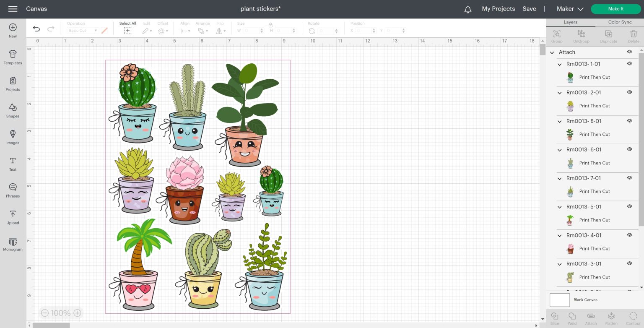Viewport: 644px width, 328px height.
Task: Toggle visibility of Rm0013- 1-01 layer
Action: [629, 64]
